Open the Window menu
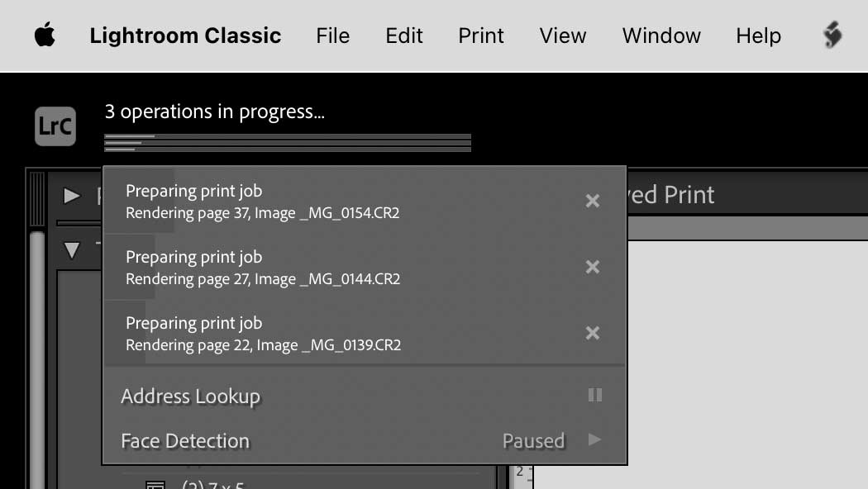Viewport: 868px width, 489px height. (661, 35)
